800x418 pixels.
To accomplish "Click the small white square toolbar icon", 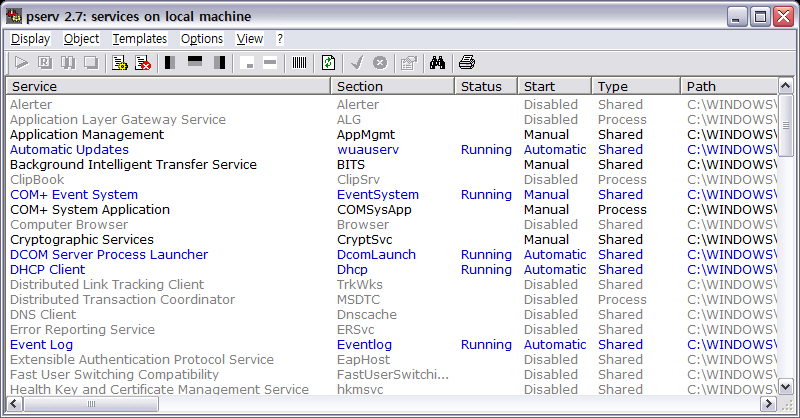I will coord(247,63).
